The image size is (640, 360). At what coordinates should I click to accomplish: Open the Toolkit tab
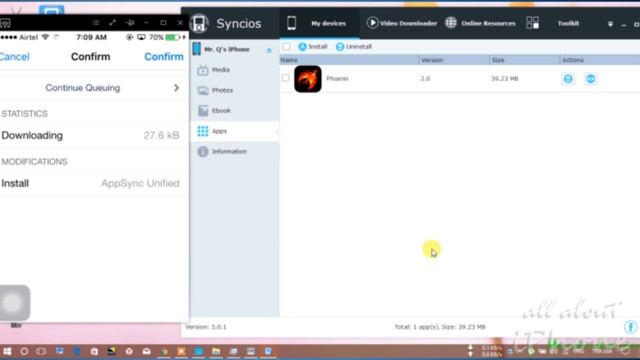(568, 23)
